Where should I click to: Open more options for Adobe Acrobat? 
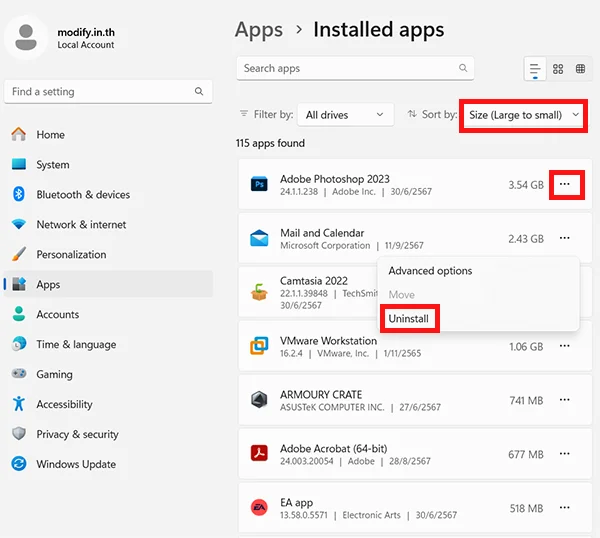point(564,454)
